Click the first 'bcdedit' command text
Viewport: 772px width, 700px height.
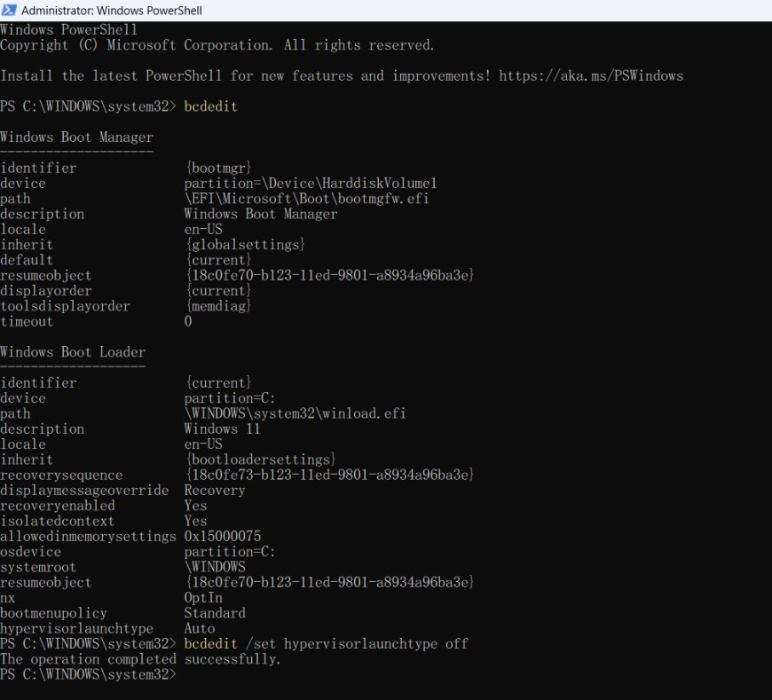coord(210,106)
